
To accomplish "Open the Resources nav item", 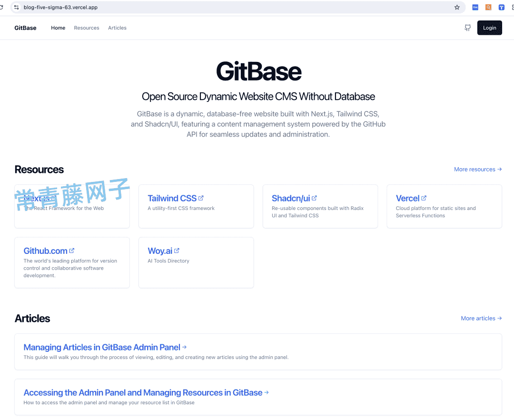I will coord(87,28).
